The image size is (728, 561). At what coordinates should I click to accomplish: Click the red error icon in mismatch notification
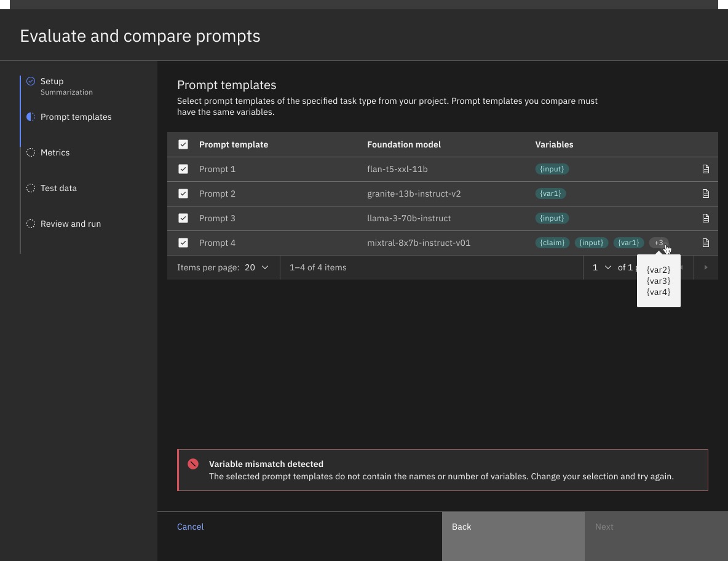[x=193, y=464]
